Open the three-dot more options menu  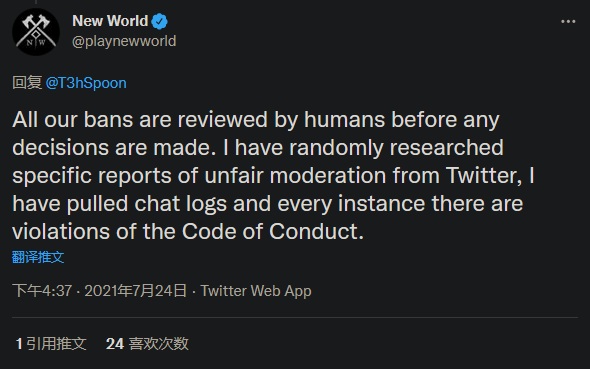pyautogui.click(x=568, y=22)
